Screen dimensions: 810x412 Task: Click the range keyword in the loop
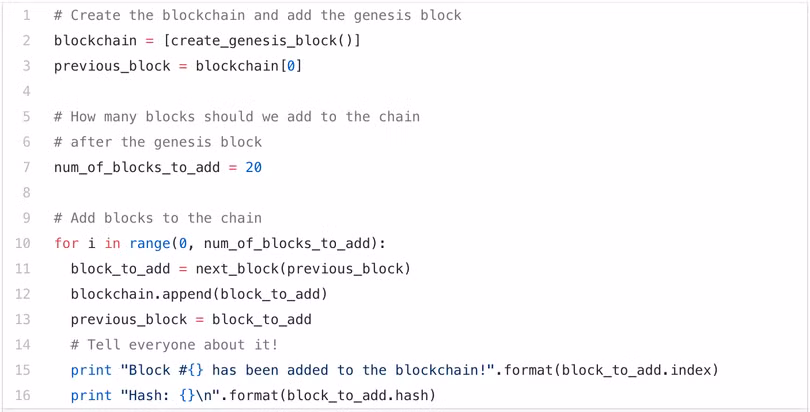click(x=149, y=243)
